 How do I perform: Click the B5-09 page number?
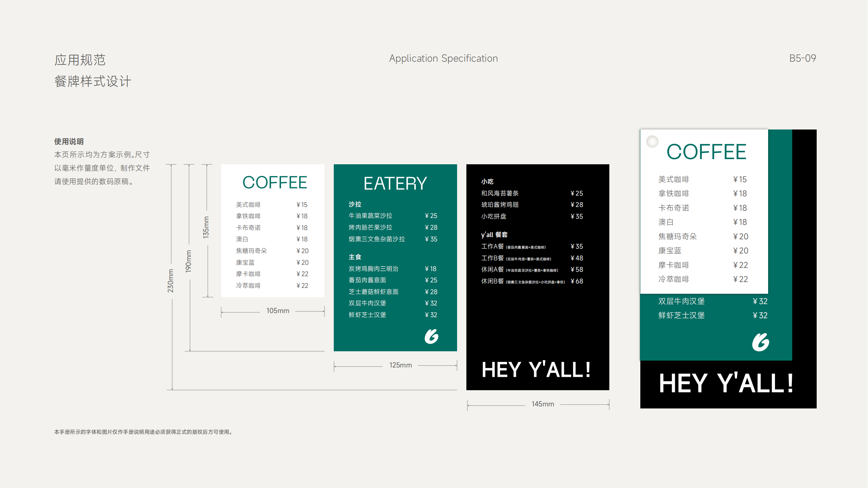(x=802, y=58)
